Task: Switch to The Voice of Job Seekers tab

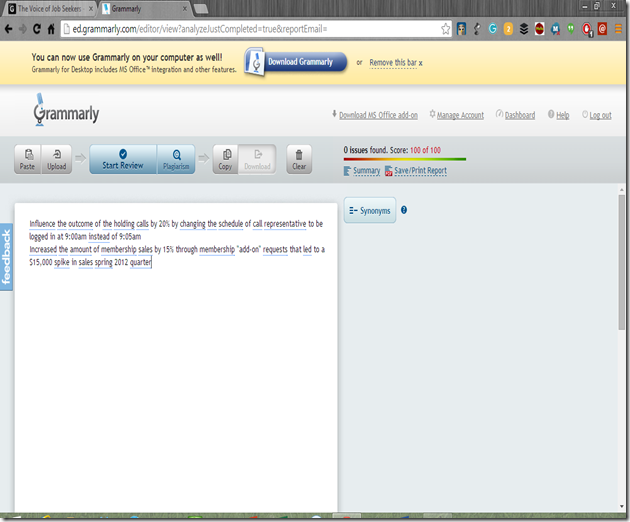Action: tap(48, 9)
